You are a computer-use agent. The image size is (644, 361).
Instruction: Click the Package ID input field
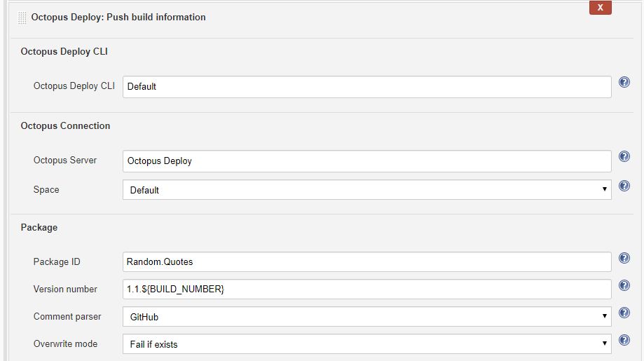366,262
